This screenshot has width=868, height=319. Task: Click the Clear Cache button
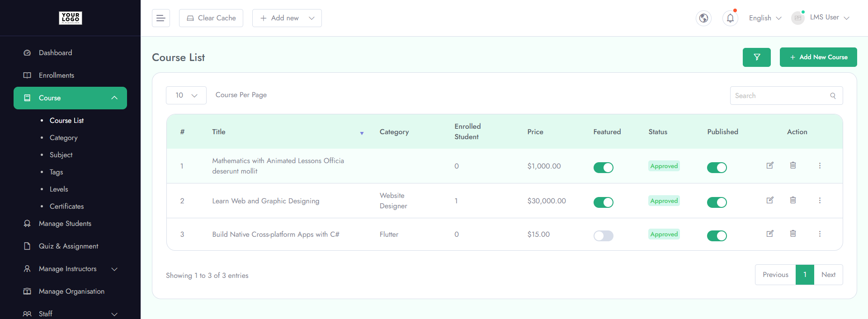pyautogui.click(x=211, y=18)
